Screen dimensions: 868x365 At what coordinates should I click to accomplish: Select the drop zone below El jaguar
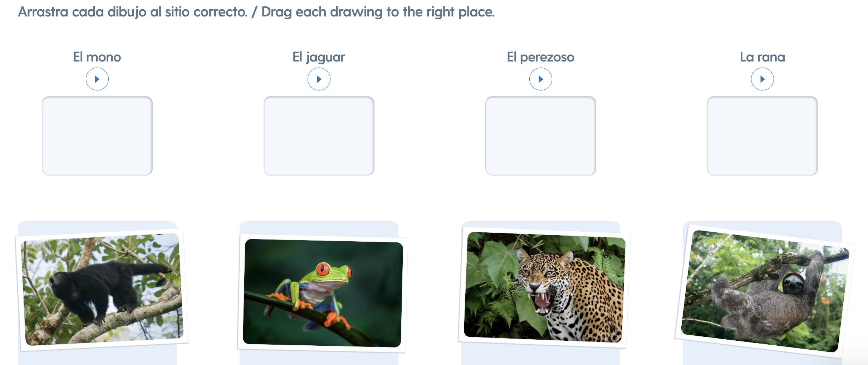pyautogui.click(x=319, y=136)
